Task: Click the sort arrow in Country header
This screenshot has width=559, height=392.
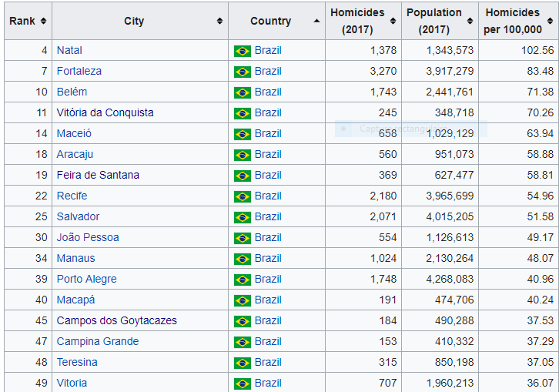Action: [x=316, y=21]
